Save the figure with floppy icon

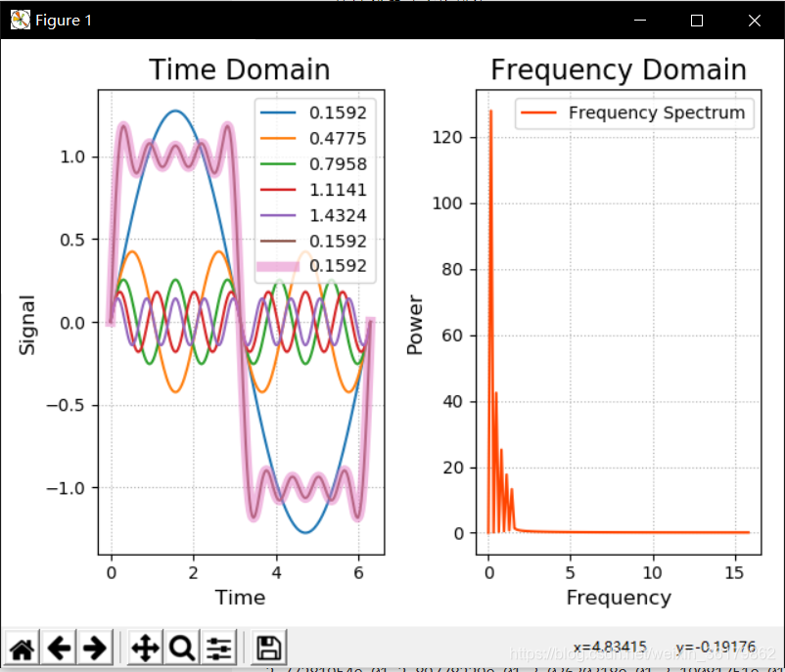coord(269,648)
